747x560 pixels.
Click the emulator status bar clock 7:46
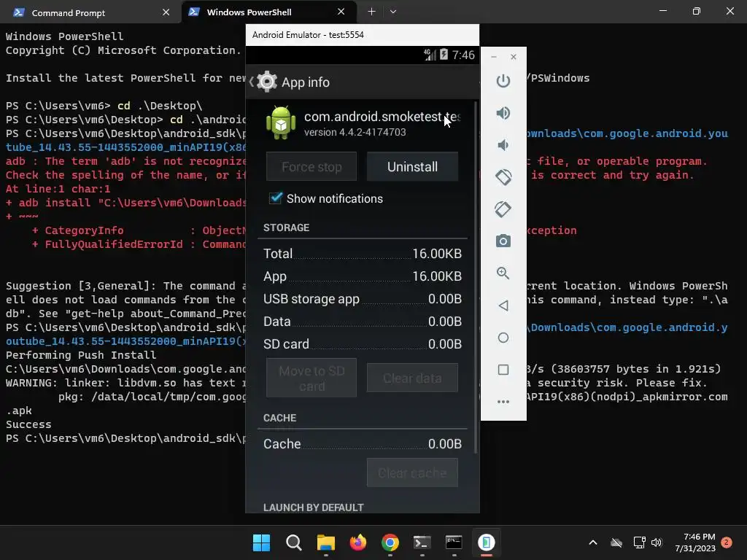[463, 55]
